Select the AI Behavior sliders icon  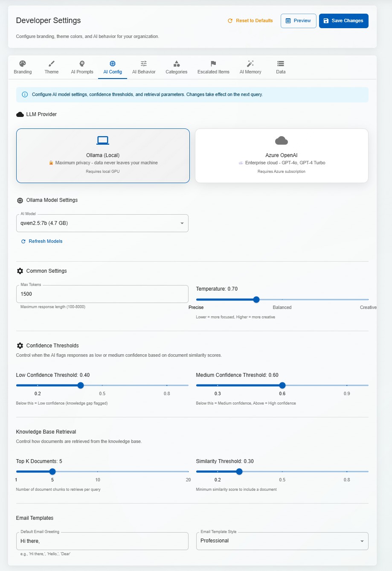pyautogui.click(x=143, y=63)
